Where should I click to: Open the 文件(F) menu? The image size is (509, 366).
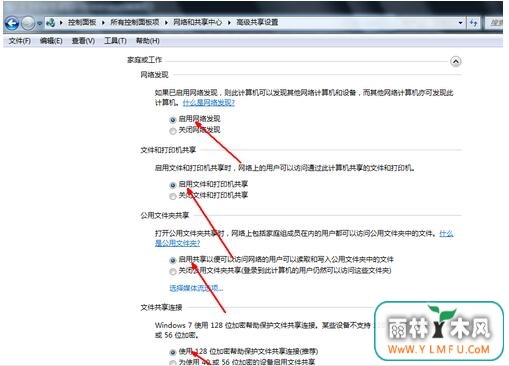[19, 41]
